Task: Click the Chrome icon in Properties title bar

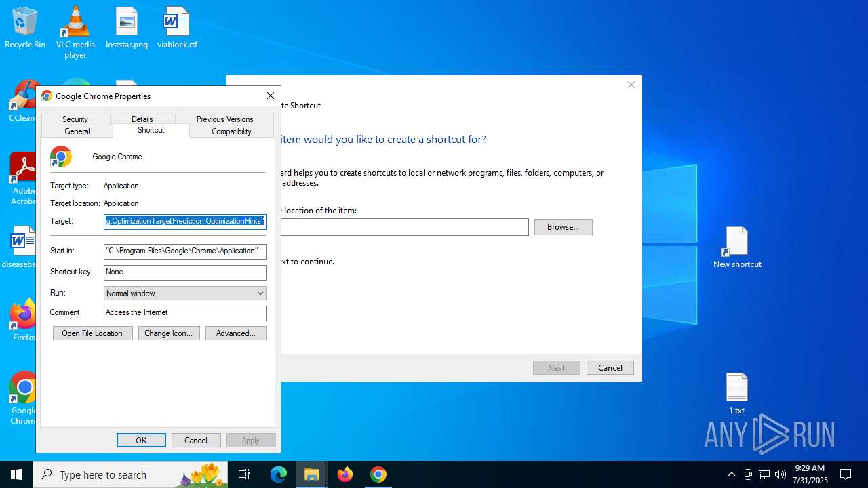Action: [47, 96]
